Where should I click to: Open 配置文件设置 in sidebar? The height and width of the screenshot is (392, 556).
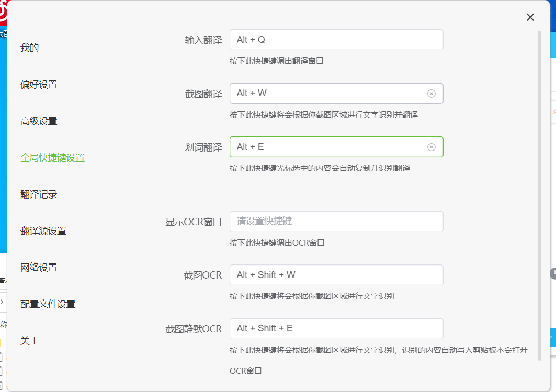(48, 304)
